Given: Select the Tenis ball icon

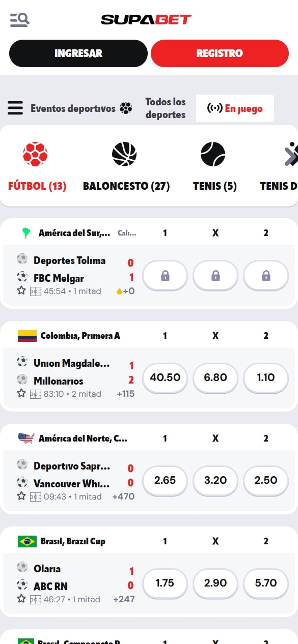Looking at the screenshot, I should point(213,154).
